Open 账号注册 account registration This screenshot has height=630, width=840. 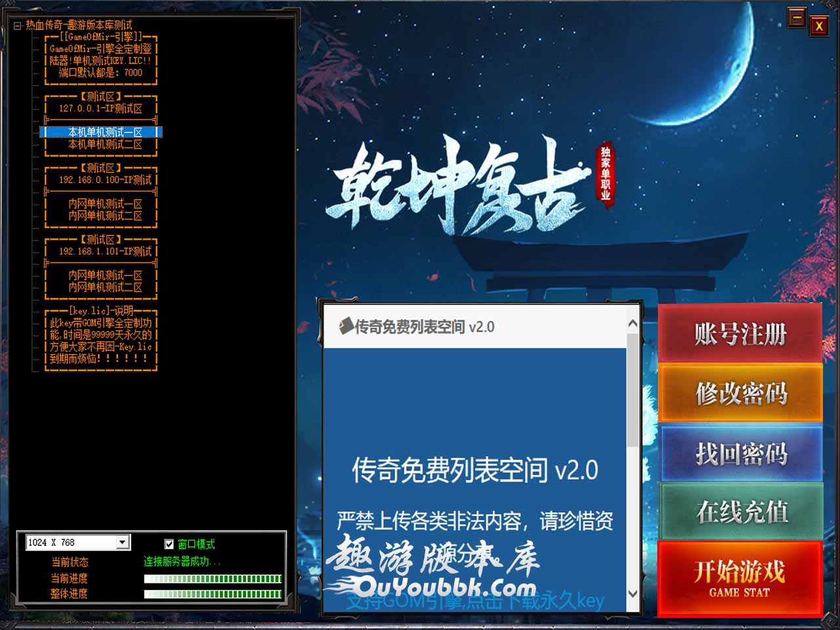point(740,334)
